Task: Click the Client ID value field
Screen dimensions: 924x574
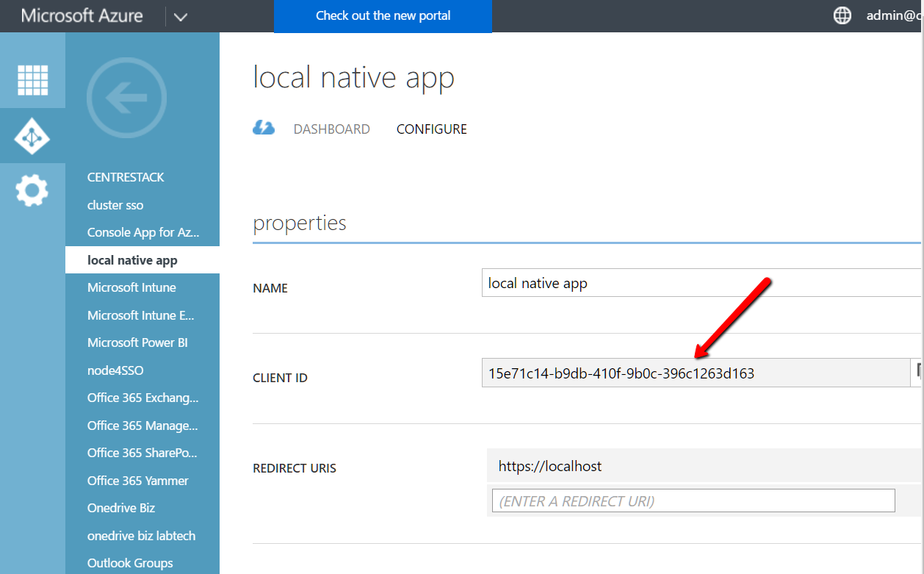Action: click(696, 373)
